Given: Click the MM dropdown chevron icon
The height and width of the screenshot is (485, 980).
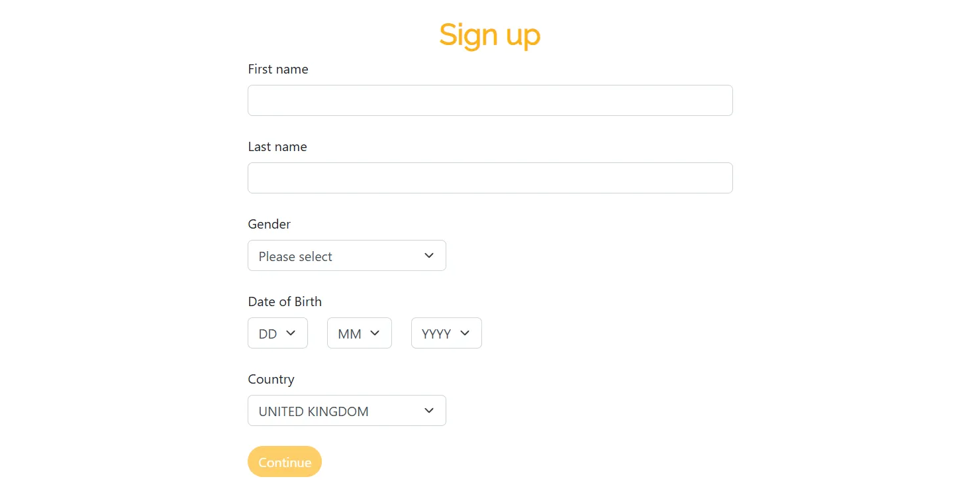Looking at the screenshot, I should click(375, 333).
